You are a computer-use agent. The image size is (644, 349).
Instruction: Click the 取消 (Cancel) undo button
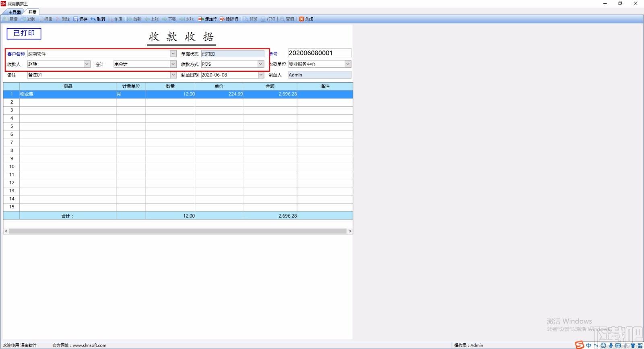click(x=98, y=19)
